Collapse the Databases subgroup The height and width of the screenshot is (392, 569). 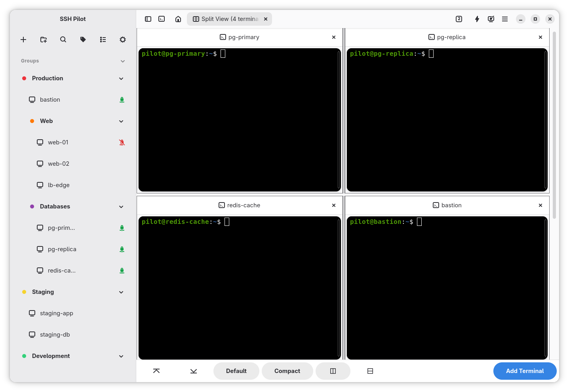(121, 206)
